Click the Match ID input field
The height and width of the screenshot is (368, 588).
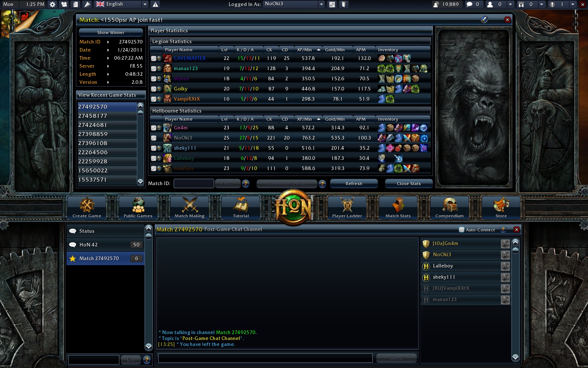194,184
